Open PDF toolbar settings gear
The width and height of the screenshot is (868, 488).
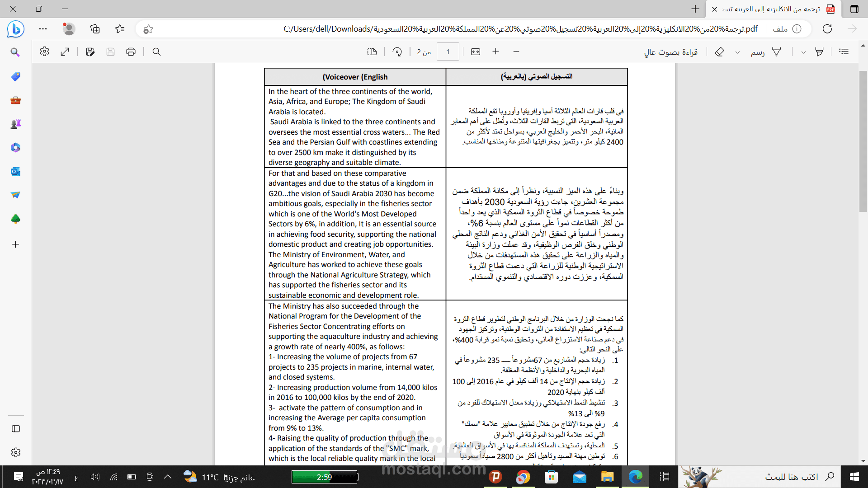pyautogui.click(x=44, y=52)
